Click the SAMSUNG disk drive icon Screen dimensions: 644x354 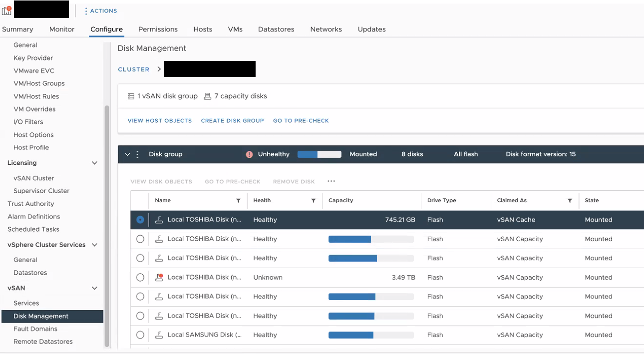[x=159, y=335]
